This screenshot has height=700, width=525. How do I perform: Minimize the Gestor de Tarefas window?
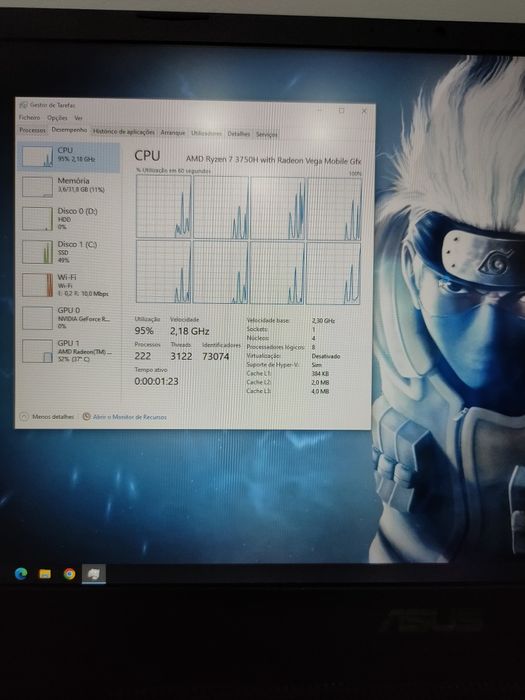(x=320, y=110)
